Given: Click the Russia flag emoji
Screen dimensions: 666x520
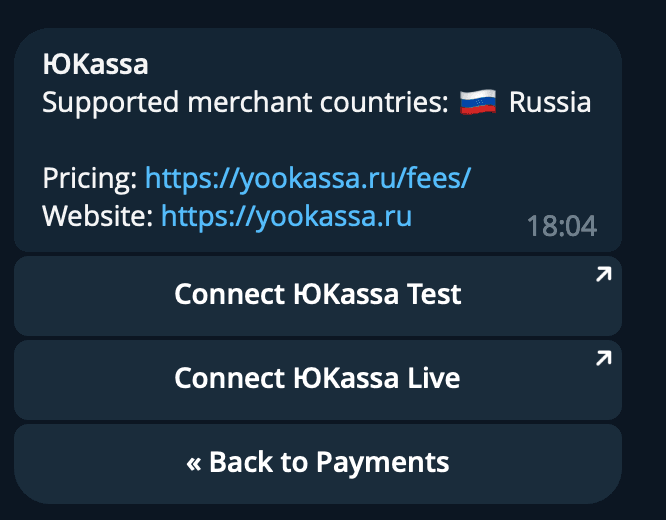Looking at the screenshot, I should 478,102.
